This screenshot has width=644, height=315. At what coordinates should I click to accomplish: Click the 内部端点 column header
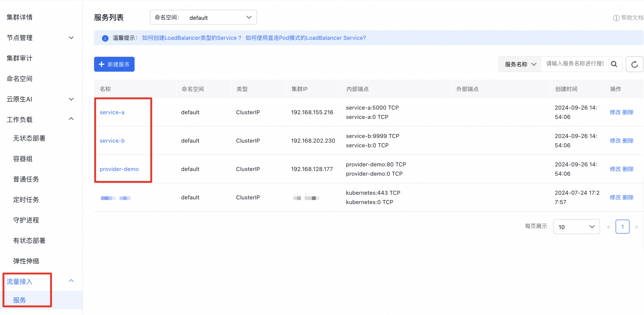pyautogui.click(x=358, y=89)
